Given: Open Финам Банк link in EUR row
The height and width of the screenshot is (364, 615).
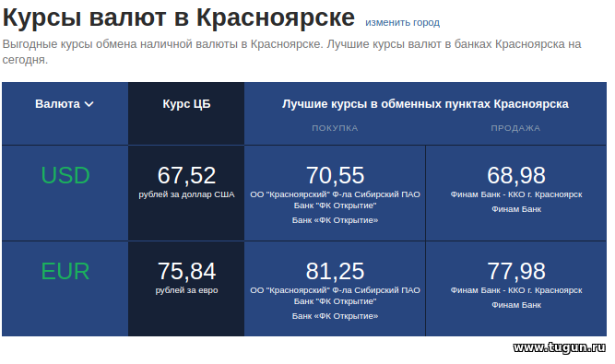Looking at the screenshot, I should point(516,305).
